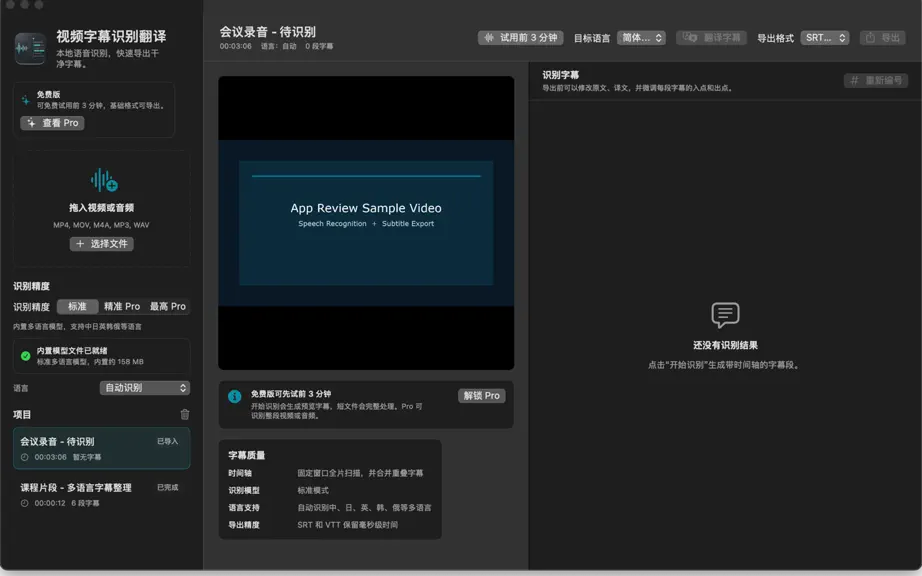
Task: Click the 0 段字幕 header text
Action: pos(319,46)
